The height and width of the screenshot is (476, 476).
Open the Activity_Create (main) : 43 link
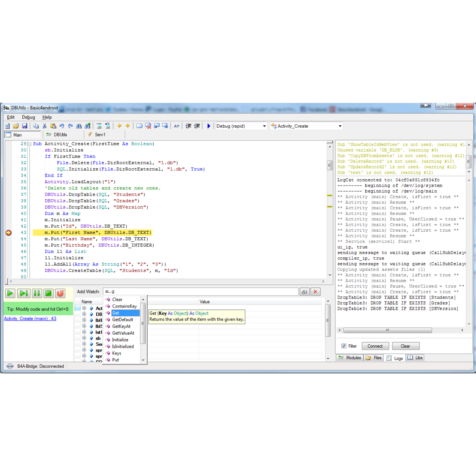[x=30, y=319]
